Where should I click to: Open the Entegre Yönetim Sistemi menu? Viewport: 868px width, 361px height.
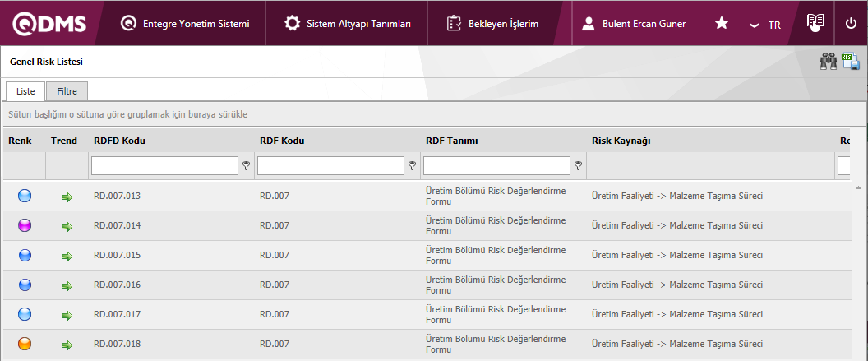click(185, 24)
